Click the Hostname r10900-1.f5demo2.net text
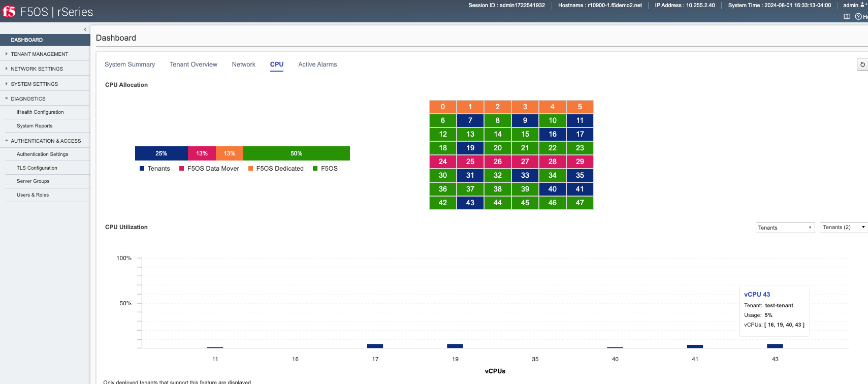868x384 pixels. coord(600,5)
